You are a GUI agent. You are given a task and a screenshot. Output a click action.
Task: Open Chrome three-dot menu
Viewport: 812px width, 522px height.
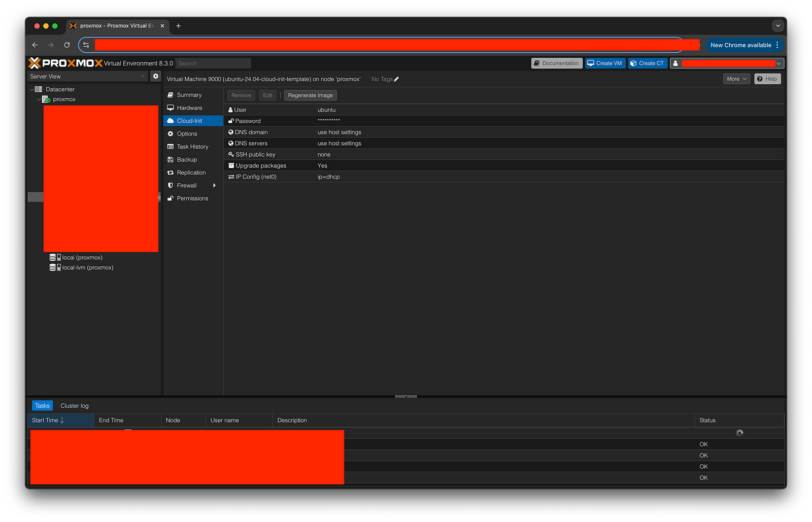777,45
